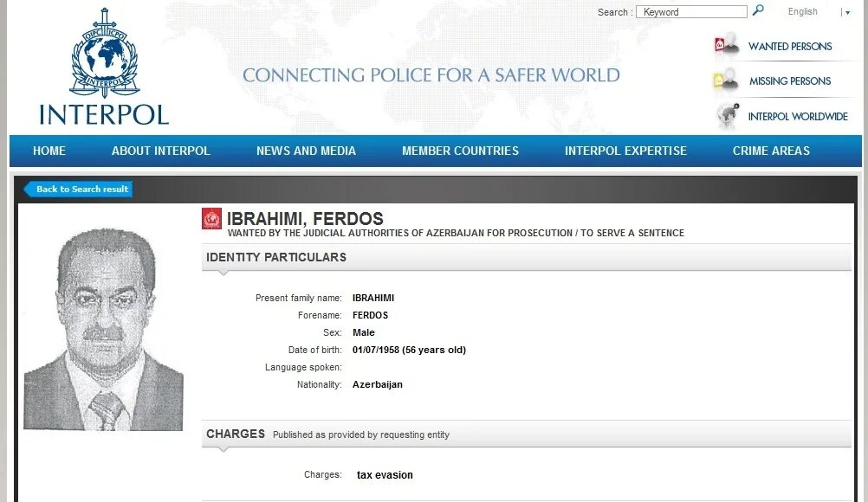
Task: Click the nationality value Azerbaijan
Action: point(378,385)
